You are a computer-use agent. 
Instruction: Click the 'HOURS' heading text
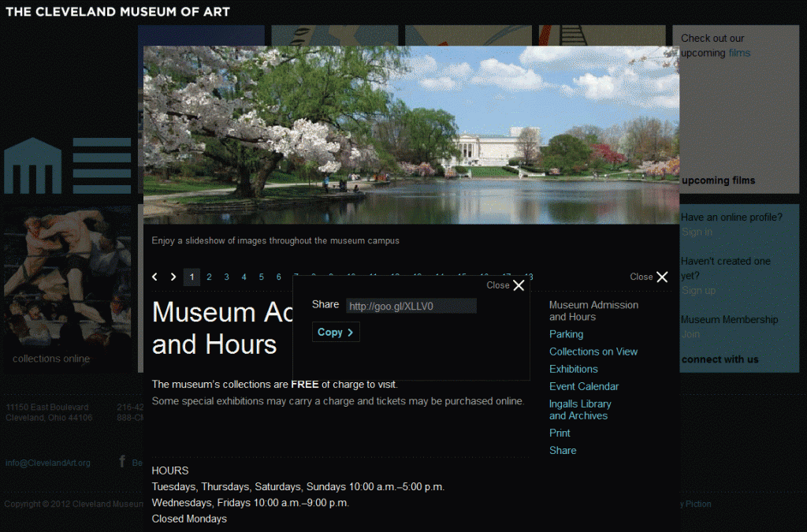(x=170, y=471)
